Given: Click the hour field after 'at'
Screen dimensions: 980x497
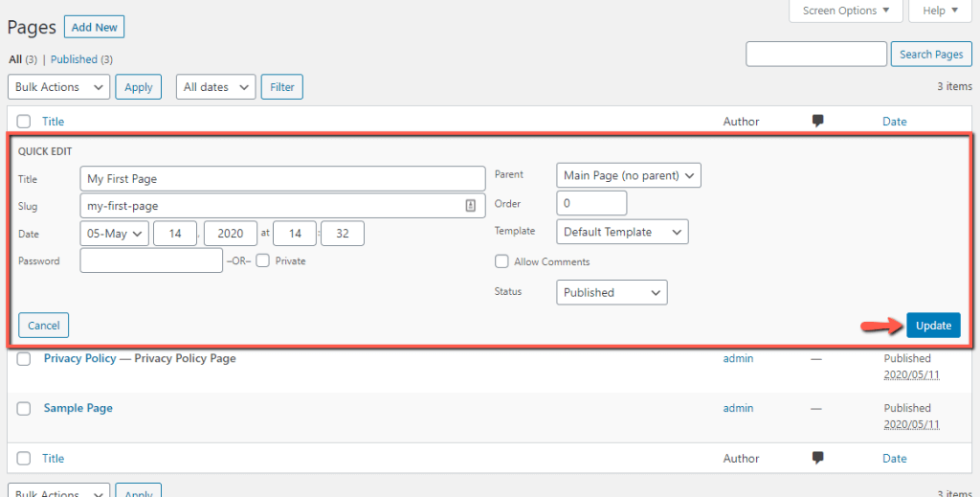Looking at the screenshot, I should click(295, 234).
